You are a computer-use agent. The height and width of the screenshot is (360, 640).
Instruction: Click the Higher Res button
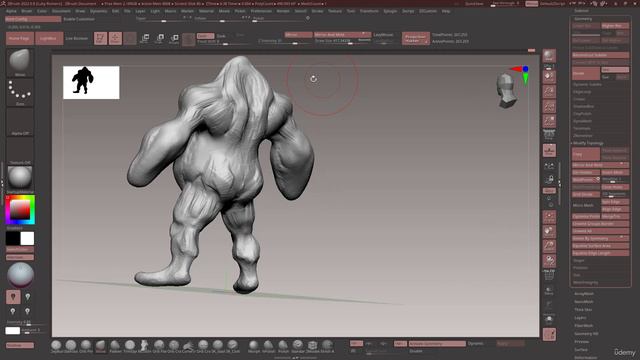click(615, 26)
